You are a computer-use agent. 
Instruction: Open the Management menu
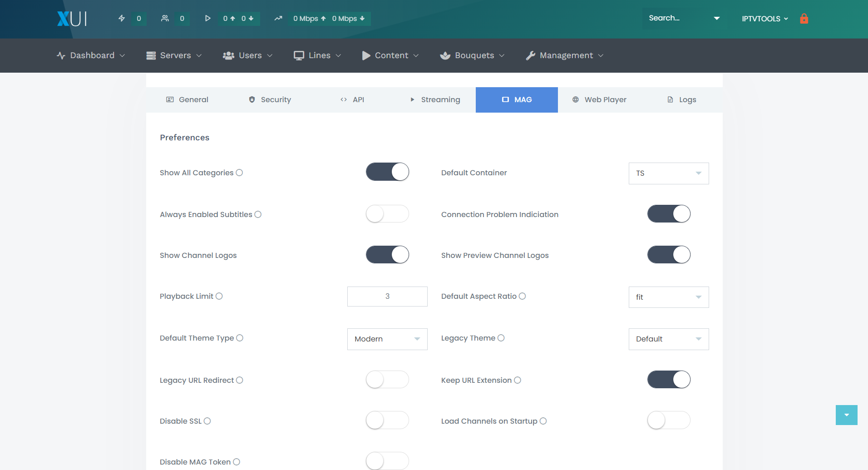point(564,55)
